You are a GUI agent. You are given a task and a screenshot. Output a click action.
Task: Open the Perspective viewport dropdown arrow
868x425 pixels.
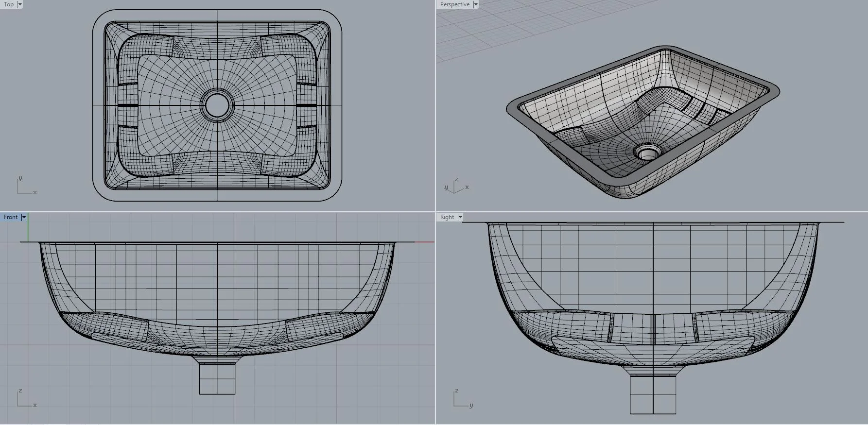(476, 4)
